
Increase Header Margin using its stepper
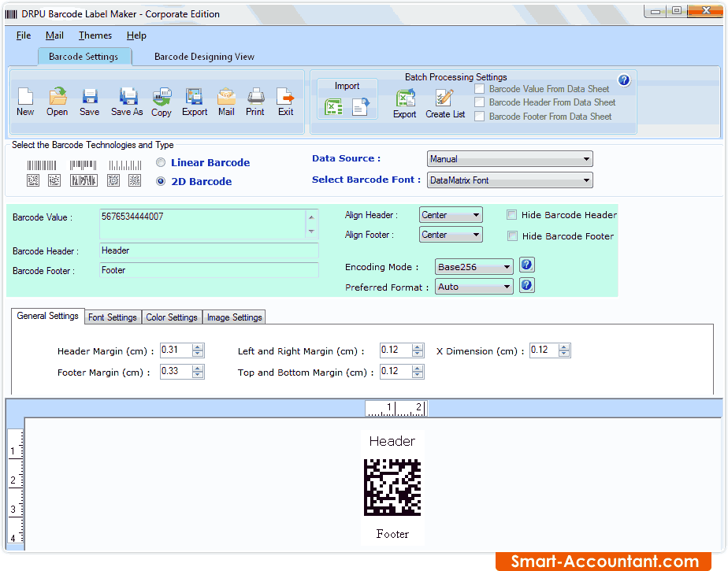[x=198, y=347]
